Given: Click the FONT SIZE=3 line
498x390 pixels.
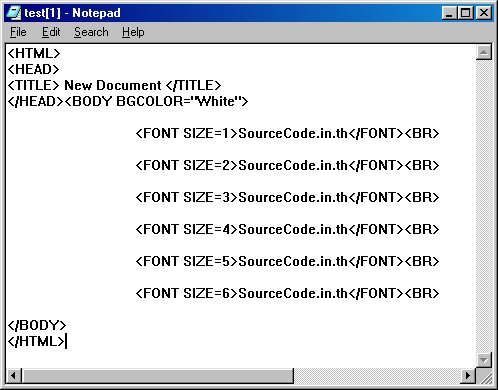Looking at the screenshot, I should pyautogui.click(x=287, y=197).
